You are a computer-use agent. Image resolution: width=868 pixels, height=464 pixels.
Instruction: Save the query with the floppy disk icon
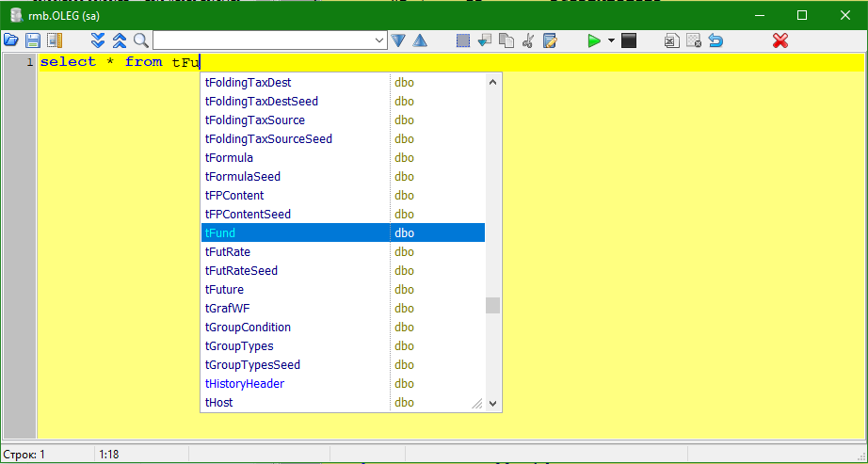[33, 40]
